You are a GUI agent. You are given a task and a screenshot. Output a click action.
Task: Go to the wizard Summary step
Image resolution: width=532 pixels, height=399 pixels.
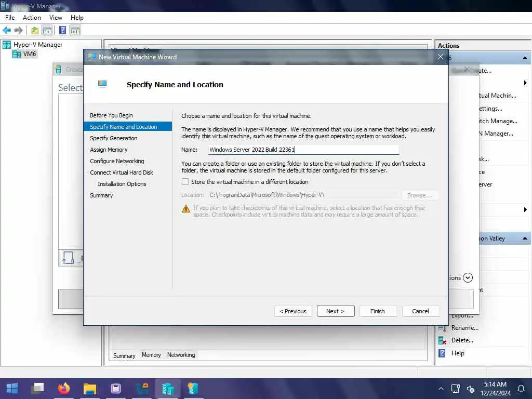click(x=101, y=195)
